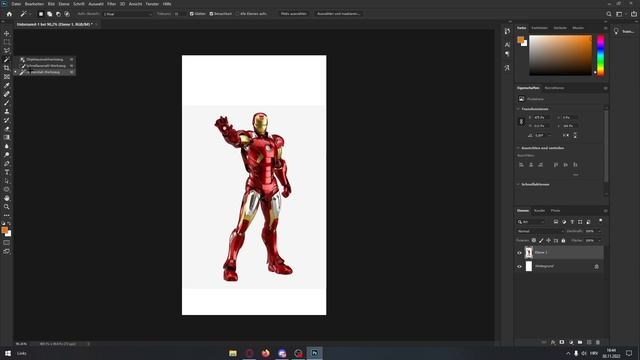
Task: Collapse the Schnellaktionen section
Action: (x=518, y=184)
